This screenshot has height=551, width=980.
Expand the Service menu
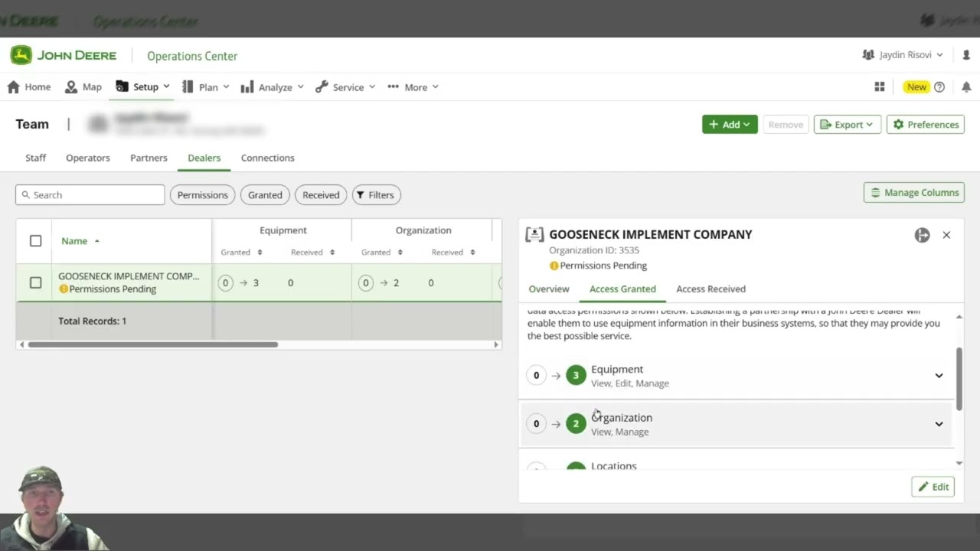tap(345, 87)
